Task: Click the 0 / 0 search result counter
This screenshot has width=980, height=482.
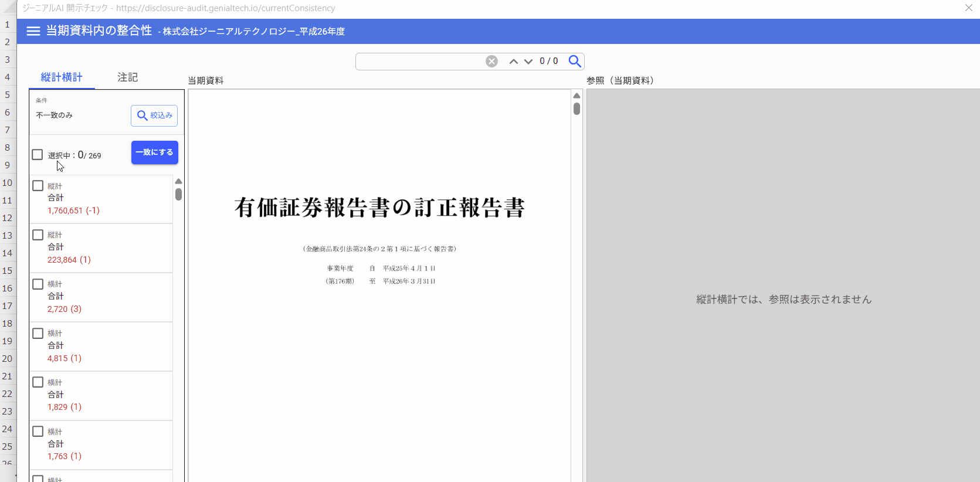Action: point(549,61)
